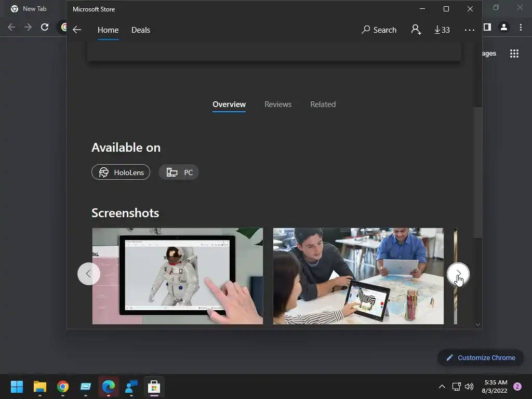Select the HoloLens platform chip
Viewport: 532px width, 399px height.
[121, 172]
